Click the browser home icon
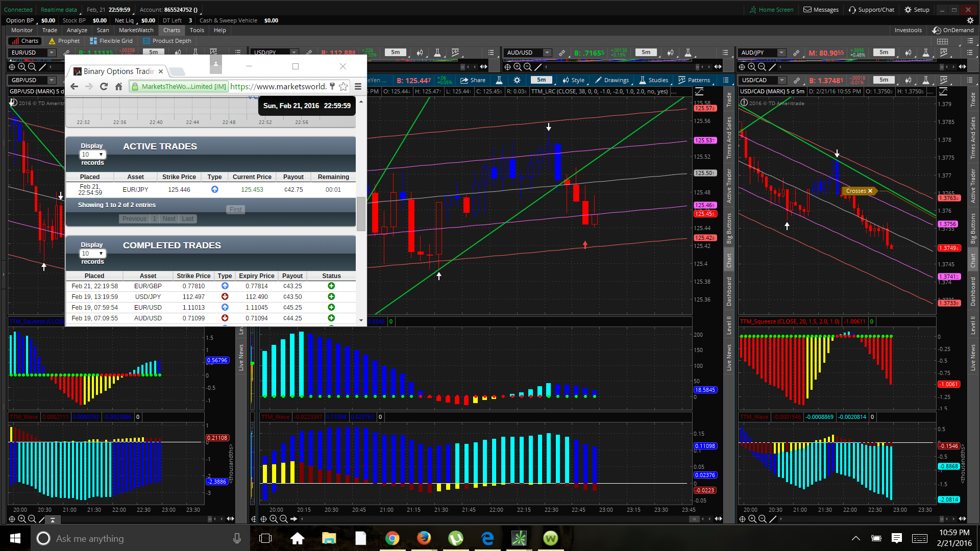The width and height of the screenshot is (980, 551). tap(118, 87)
